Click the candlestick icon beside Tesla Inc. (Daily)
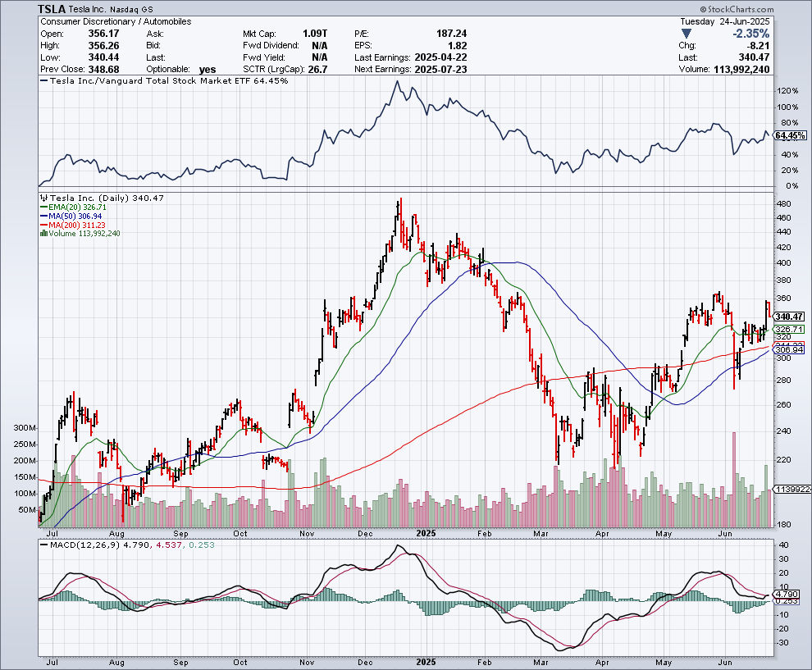812x670 pixels. coord(43,198)
